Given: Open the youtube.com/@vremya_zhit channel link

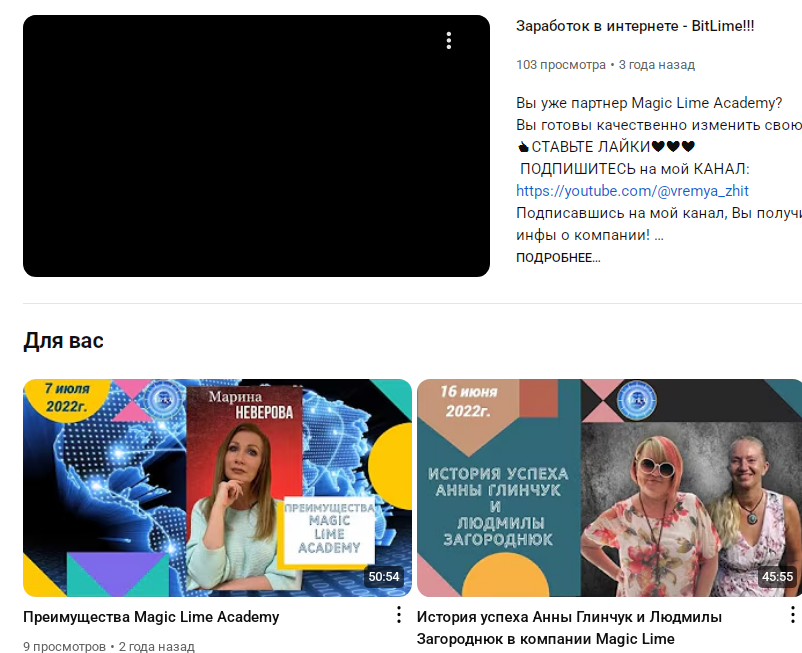Looking at the screenshot, I should (x=632, y=191).
